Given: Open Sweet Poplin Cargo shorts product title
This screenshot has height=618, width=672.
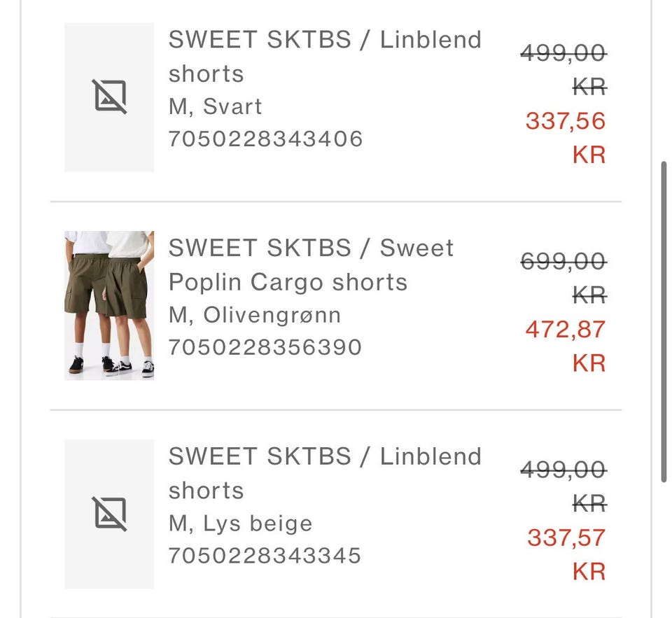Looking at the screenshot, I should point(311,265).
